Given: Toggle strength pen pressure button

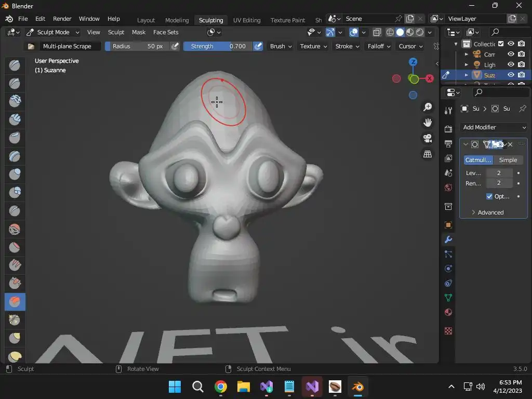Looking at the screenshot, I should (x=258, y=46).
